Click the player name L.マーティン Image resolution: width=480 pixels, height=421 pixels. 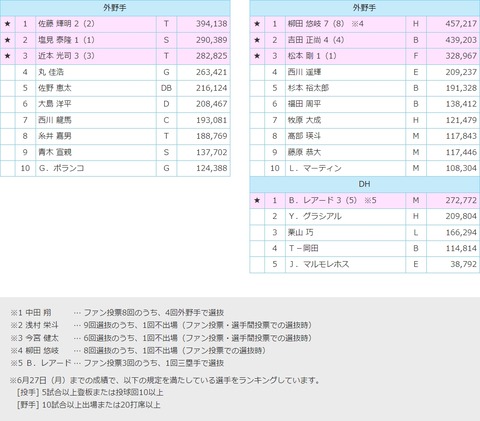click(315, 168)
